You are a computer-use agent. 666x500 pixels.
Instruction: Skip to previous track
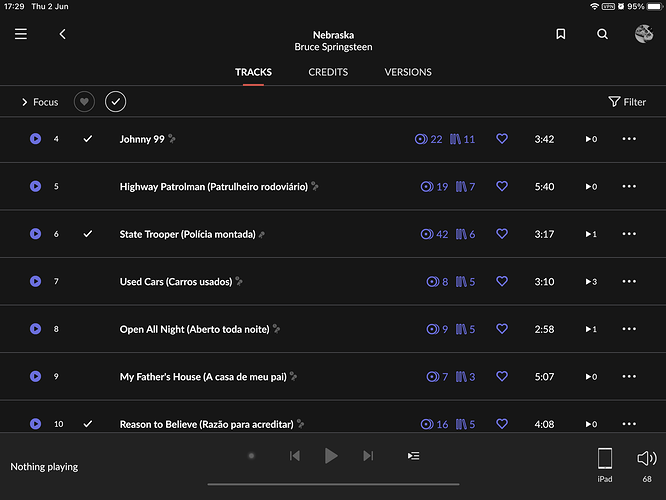(295, 456)
